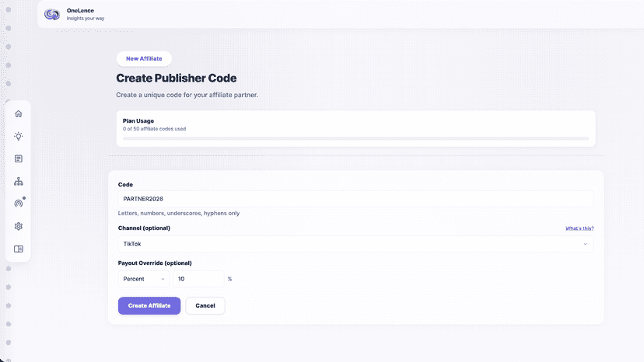Click the Plan Usage progress bar
The width and height of the screenshot is (644, 362).
tap(355, 139)
